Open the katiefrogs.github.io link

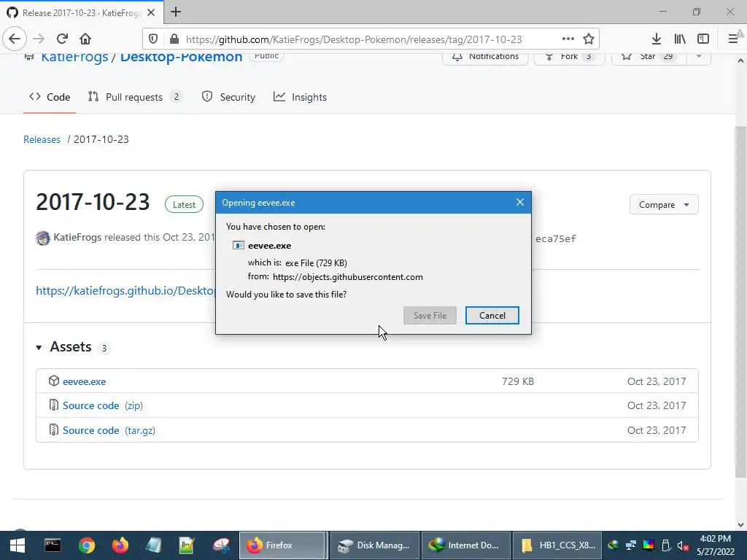[125, 290]
